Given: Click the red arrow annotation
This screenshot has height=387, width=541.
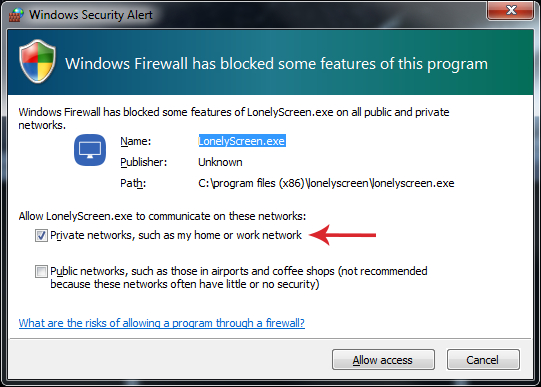Looking at the screenshot, I should tap(343, 235).
